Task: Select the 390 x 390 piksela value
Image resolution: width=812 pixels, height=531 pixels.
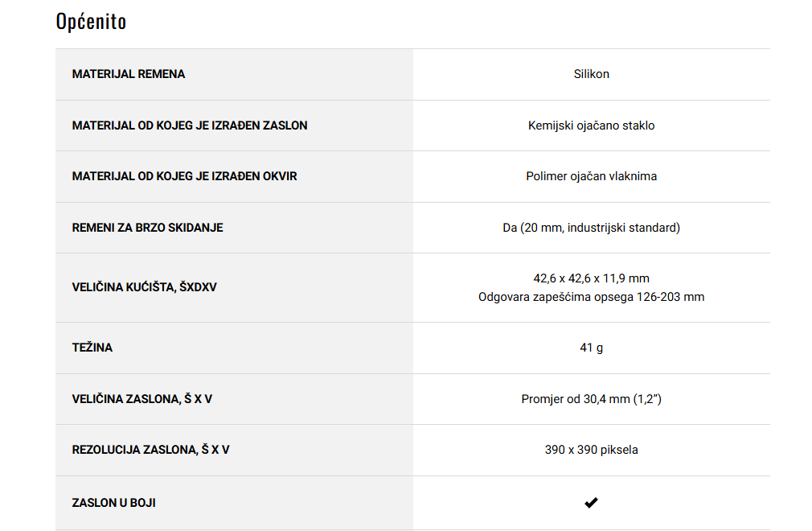Action: [x=592, y=450]
